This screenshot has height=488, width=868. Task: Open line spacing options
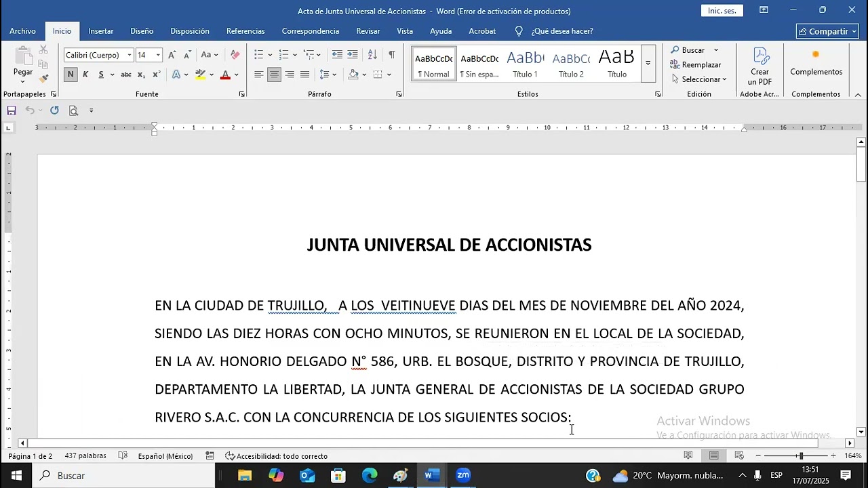pyautogui.click(x=328, y=75)
